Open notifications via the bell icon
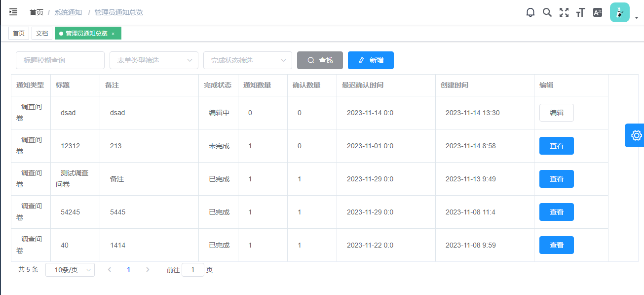This screenshot has width=644, height=295. click(x=530, y=13)
